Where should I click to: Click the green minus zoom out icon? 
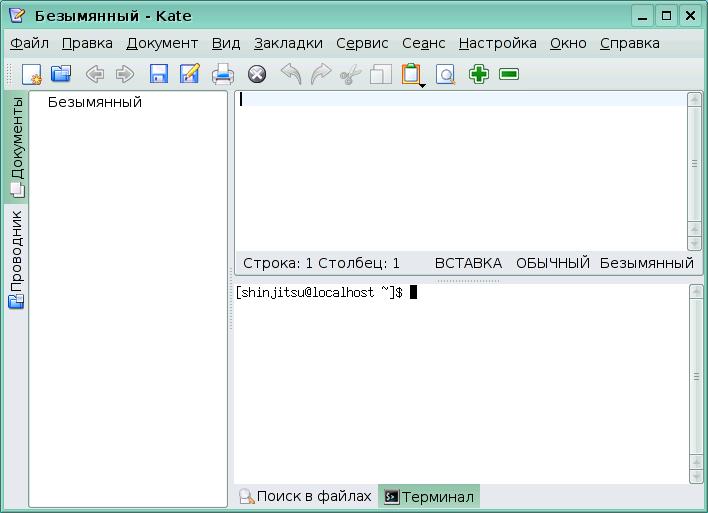(509, 74)
